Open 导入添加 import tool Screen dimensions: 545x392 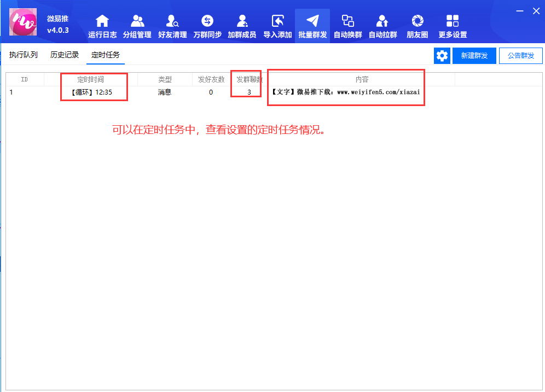pos(277,26)
